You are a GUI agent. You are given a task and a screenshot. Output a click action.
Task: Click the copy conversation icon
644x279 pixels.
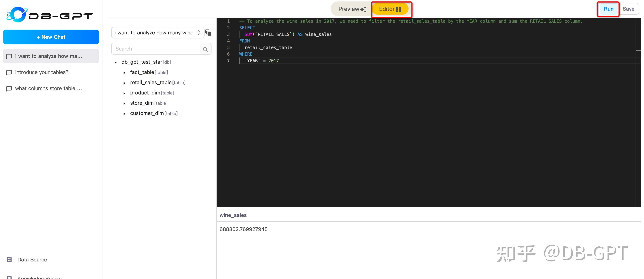tap(208, 33)
